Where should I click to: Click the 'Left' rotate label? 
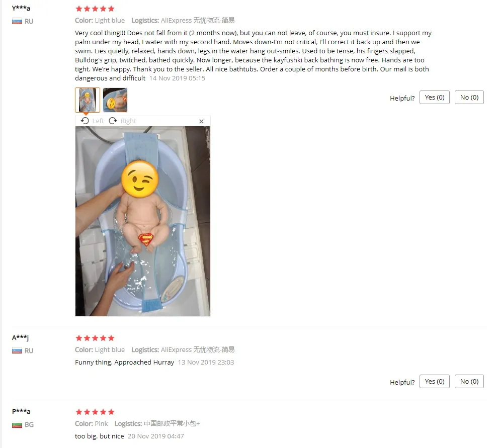click(98, 121)
